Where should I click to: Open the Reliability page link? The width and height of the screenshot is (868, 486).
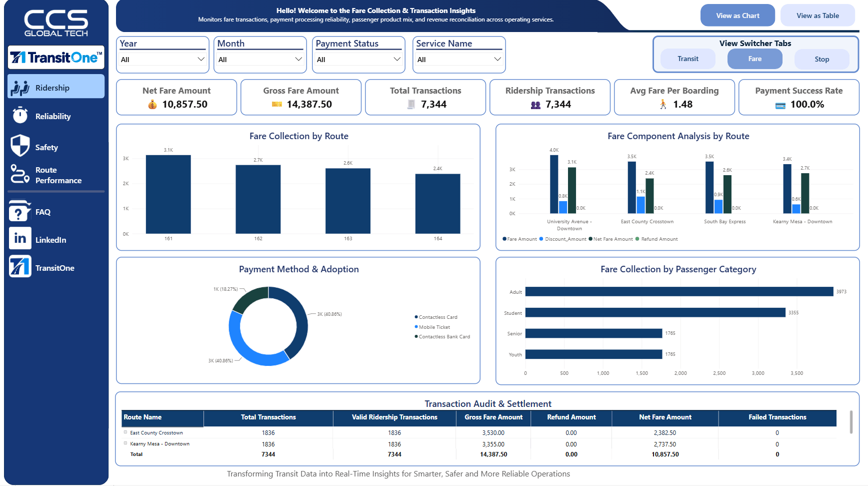[x=53, y=116]
